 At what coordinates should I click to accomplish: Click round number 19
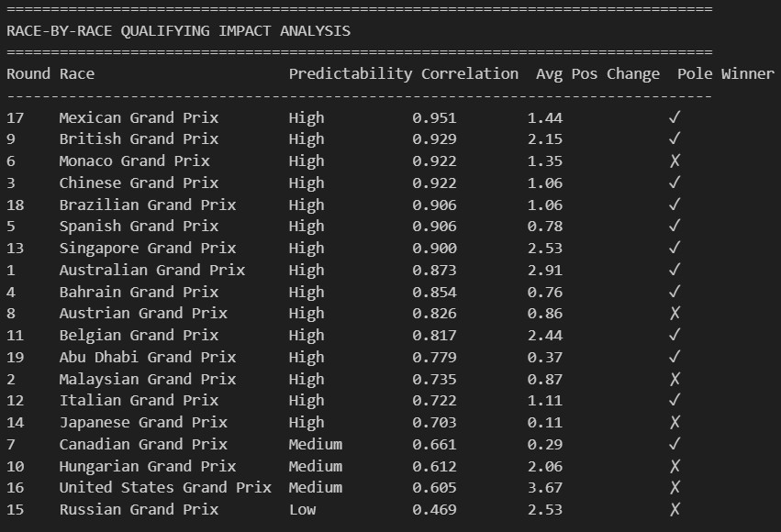[15, 357]
